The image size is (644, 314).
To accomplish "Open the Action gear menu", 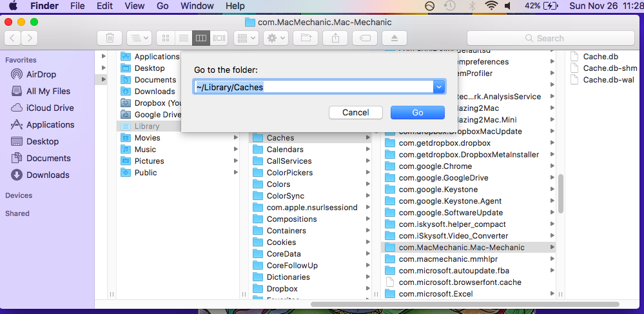I will (276, 38).
